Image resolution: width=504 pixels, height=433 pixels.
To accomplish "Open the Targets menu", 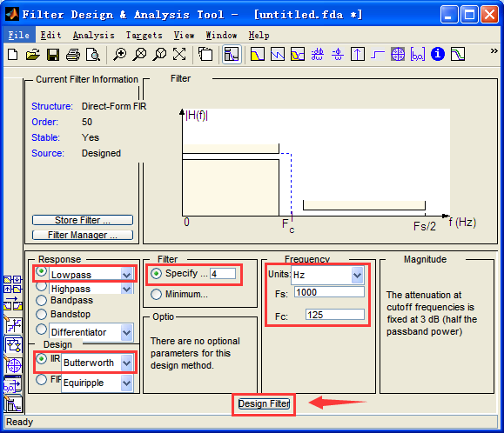I will [144, 35].
